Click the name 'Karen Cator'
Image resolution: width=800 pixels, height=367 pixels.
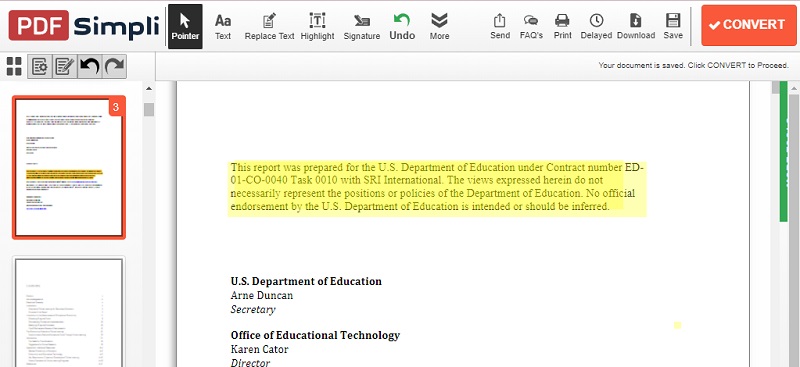(259, 349)
